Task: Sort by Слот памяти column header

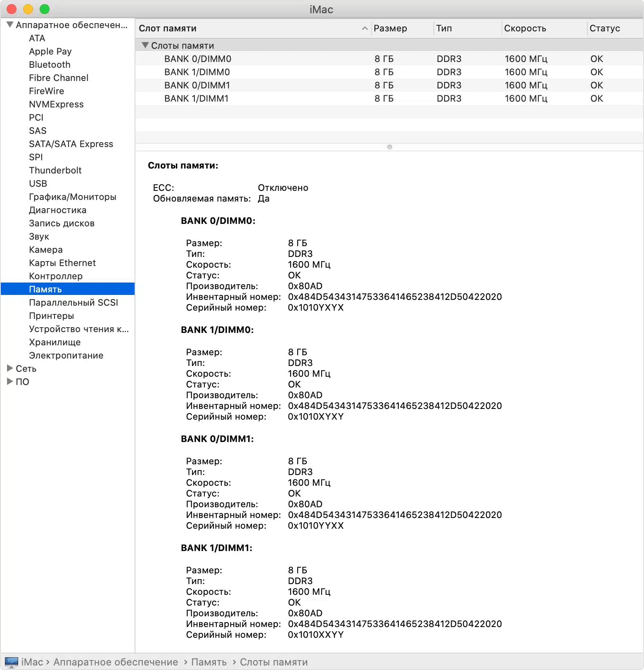Action: tap(253, 28)
